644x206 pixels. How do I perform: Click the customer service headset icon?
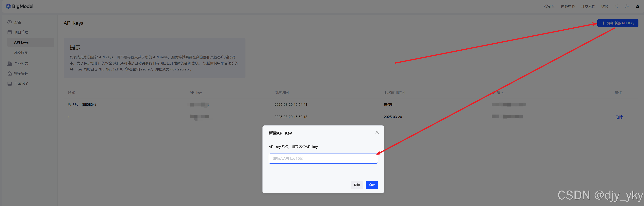pyautogui.click(x=616, y=7)
